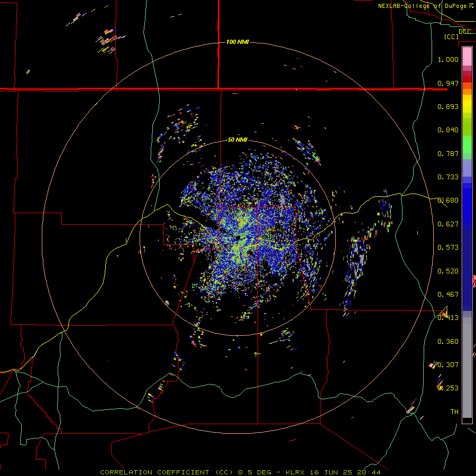This screenshot has height=476, width=476.
Task: Click the 0.360 legend value
Action: tap(448, 342)
